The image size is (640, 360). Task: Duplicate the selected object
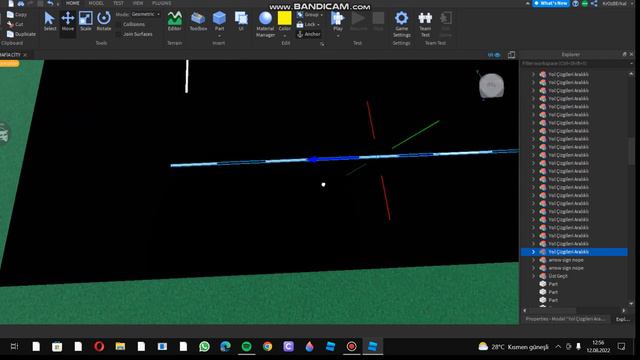point(21,34)
